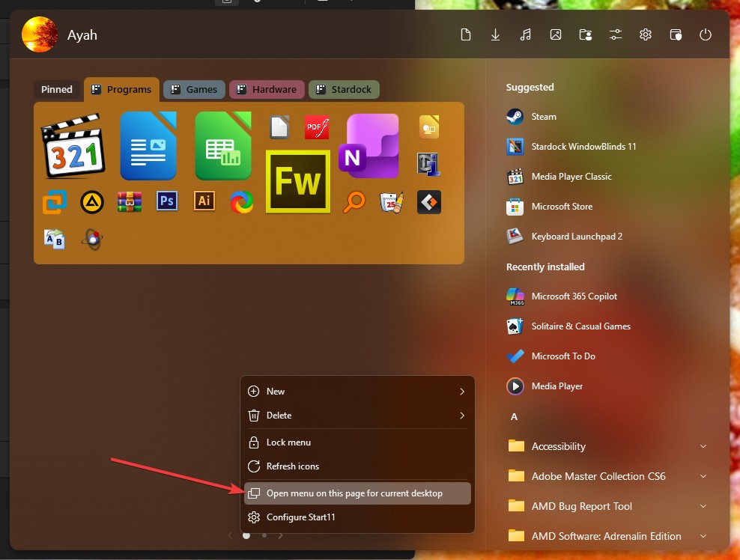Click Refresh icons in the context menu
740x560 pixels.
click(x=292, y=466)
